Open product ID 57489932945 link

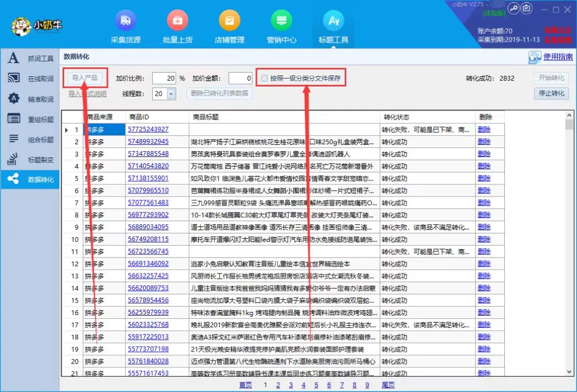coord(149,141)
